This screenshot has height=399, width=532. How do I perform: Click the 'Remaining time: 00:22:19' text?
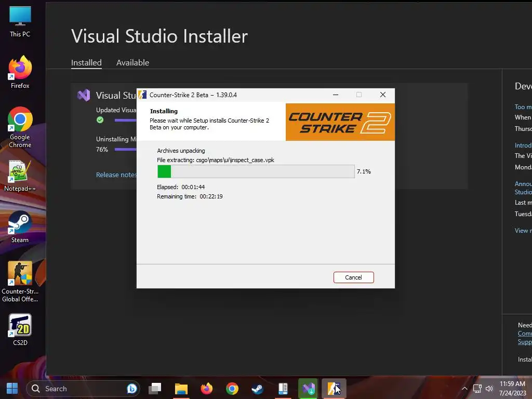190,196
